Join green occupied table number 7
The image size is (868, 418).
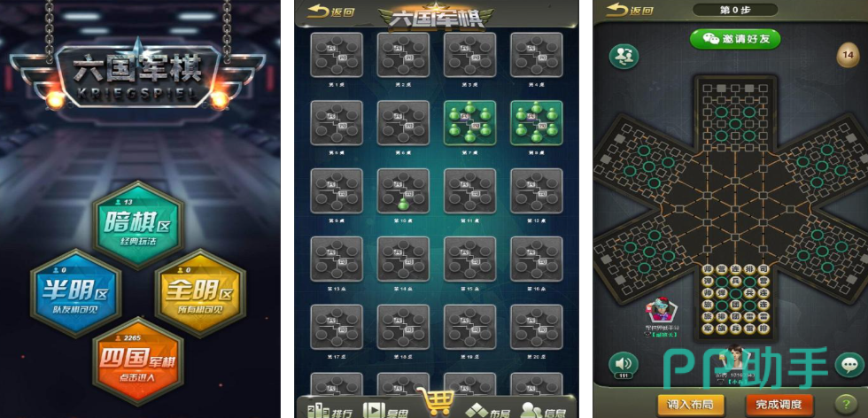[469, 123]
